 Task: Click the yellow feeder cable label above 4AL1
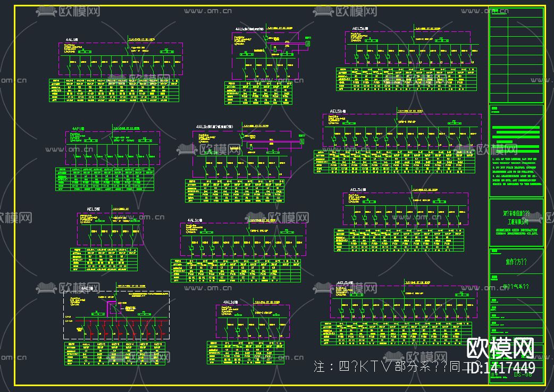pos(141,39)
